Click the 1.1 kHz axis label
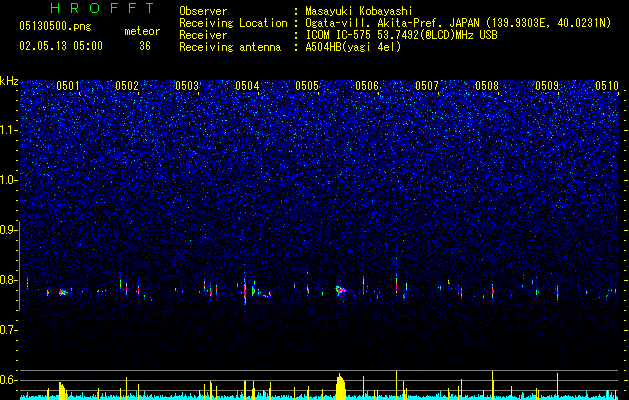The height and width of the screenshot is (400, 629). [9, 130]
